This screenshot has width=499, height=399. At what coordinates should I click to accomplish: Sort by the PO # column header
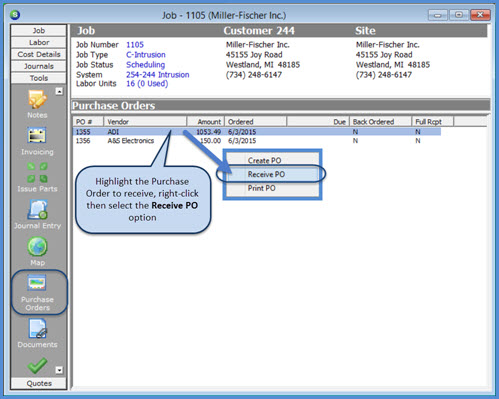coord(88,122)
